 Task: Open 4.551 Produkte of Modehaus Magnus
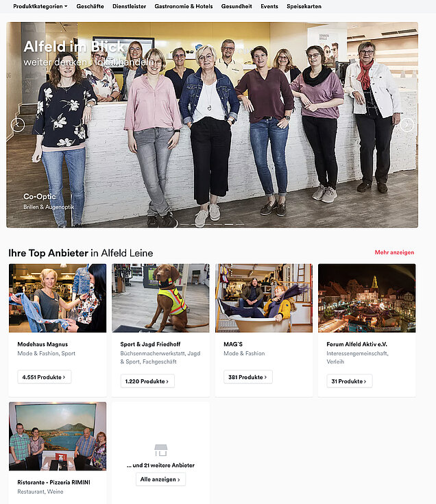click(x=45, y=377)
